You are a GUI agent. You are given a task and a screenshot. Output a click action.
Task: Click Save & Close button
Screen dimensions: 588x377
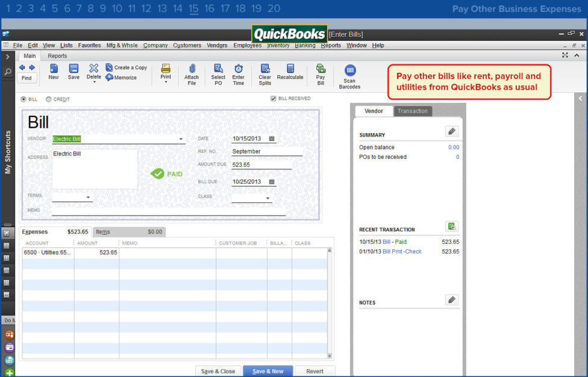click(x=218, y=372)
